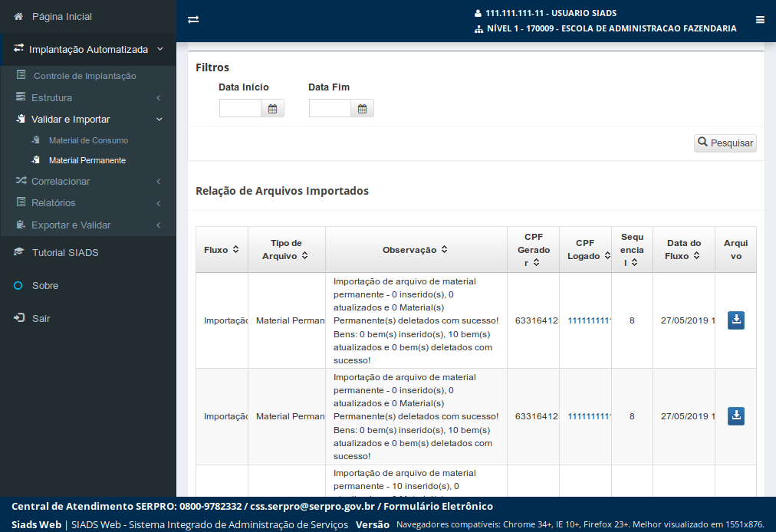Click the Versão label in footer
The width and height of the screenshot is (776, 532).
(x=373, y=524)
